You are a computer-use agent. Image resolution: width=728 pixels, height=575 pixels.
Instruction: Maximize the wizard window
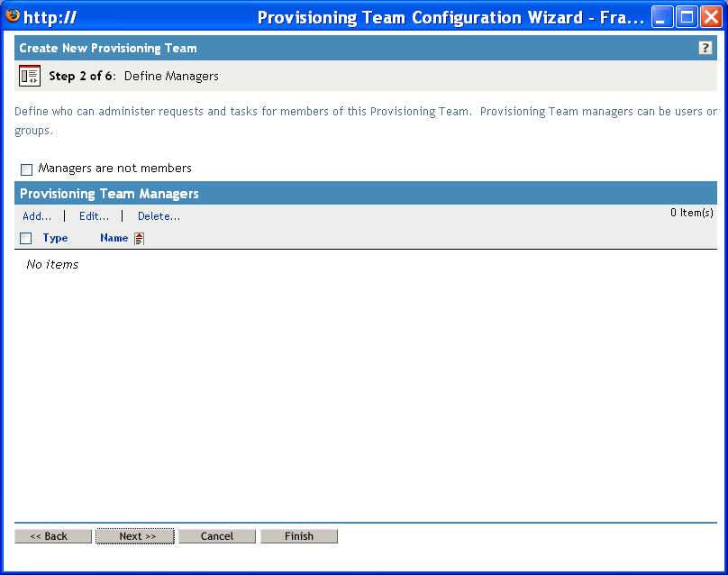click(687, 17)
